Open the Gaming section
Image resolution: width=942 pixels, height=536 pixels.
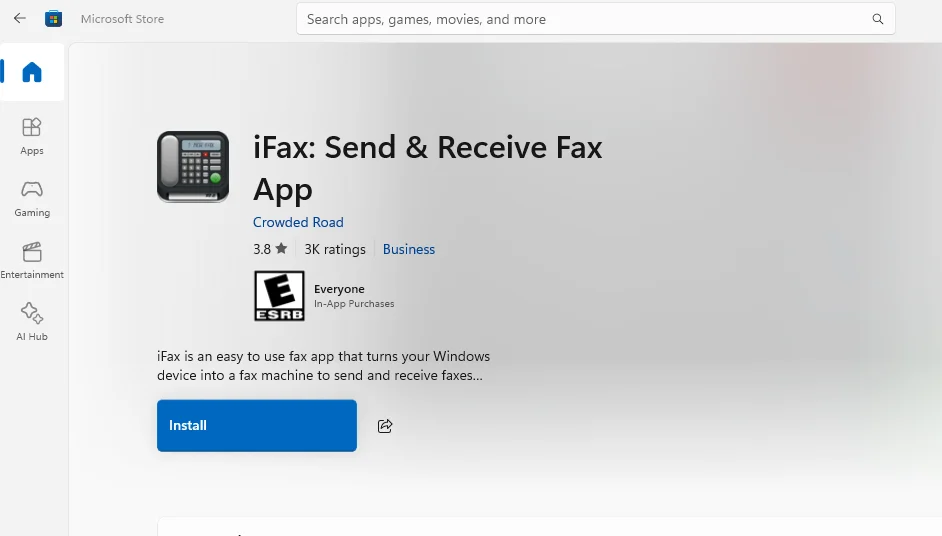(x=32, y=199)
